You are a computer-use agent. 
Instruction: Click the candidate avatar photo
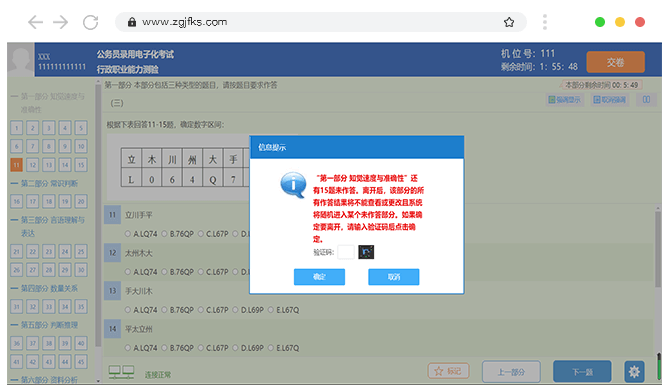point(20,60)
